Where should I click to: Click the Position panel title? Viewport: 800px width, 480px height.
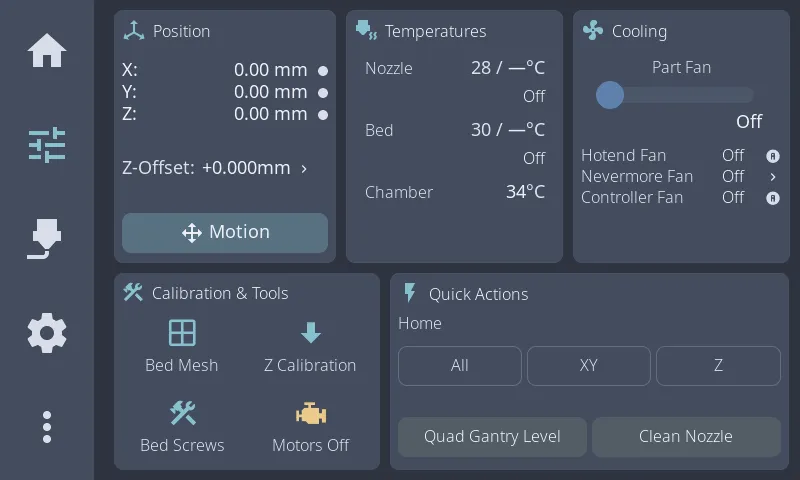coord(181,31)
